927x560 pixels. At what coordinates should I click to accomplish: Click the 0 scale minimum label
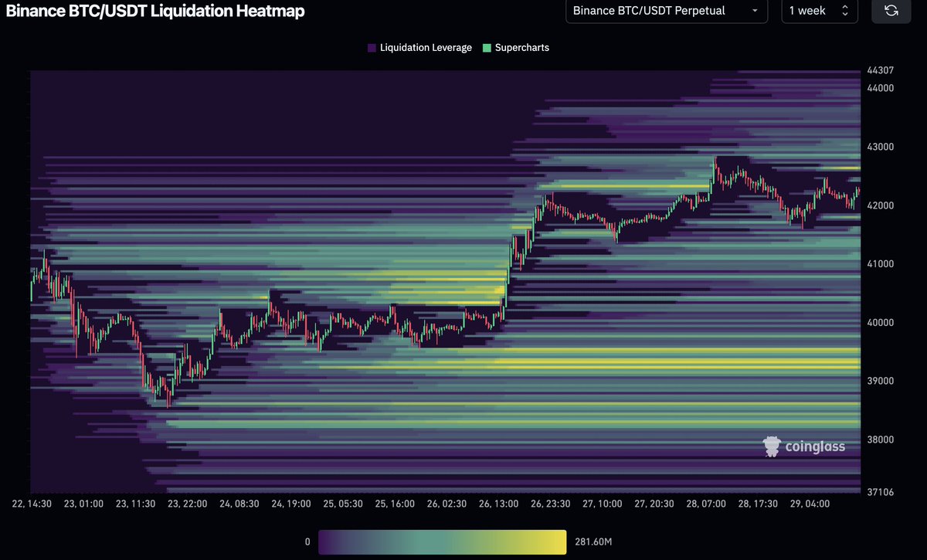(x=307, y=542)
